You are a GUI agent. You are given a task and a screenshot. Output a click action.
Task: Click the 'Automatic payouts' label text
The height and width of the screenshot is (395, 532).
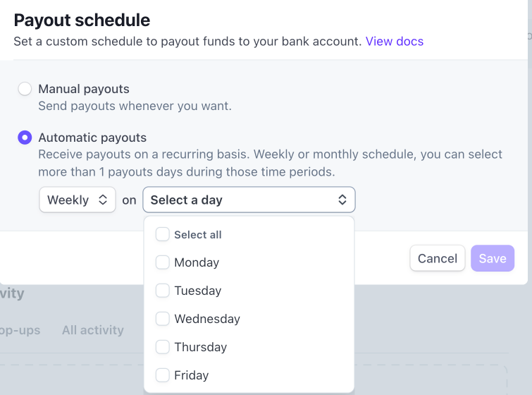(x=92, y=138)
